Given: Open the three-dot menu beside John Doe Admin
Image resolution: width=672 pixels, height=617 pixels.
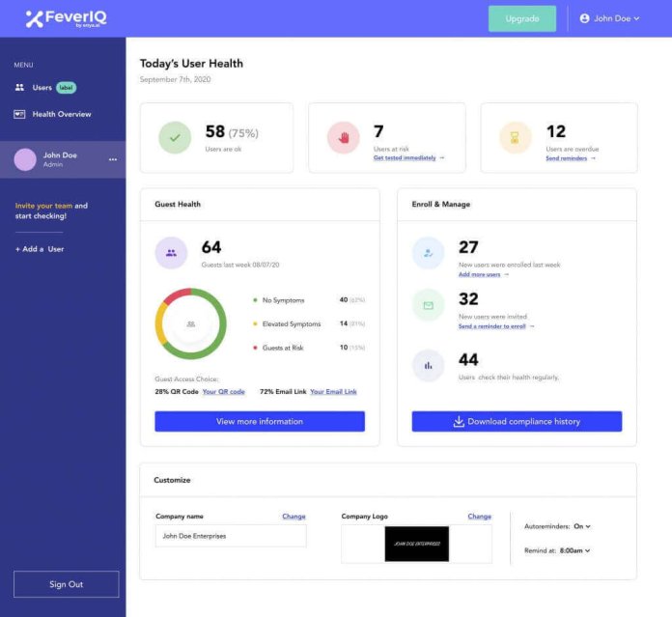Looking at the screenshot, I should tap(113, 159).
